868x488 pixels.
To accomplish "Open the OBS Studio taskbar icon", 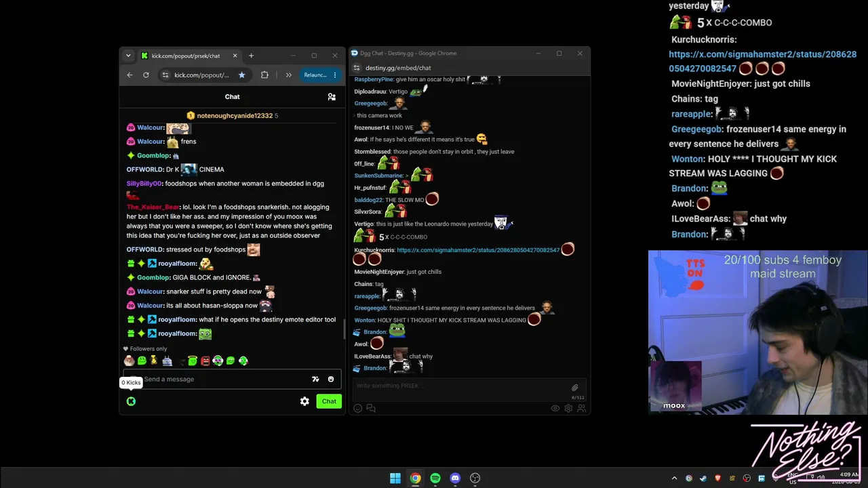I will 475,479.
